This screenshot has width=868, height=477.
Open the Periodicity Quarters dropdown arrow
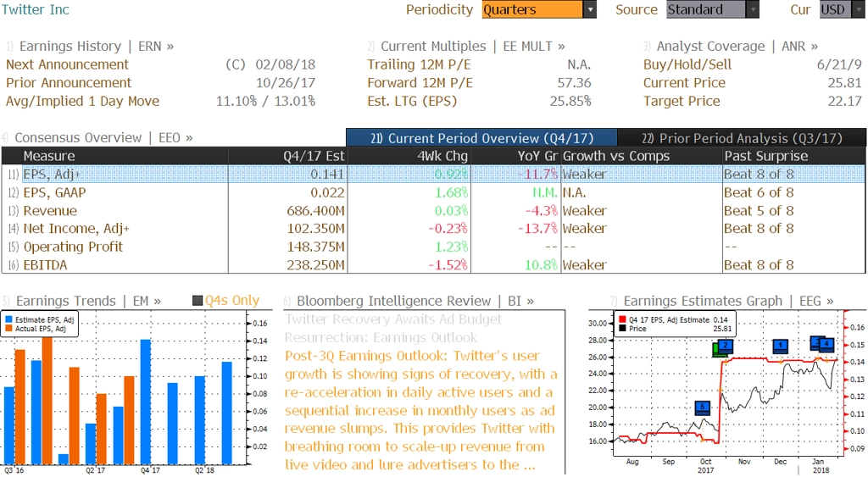590,9
